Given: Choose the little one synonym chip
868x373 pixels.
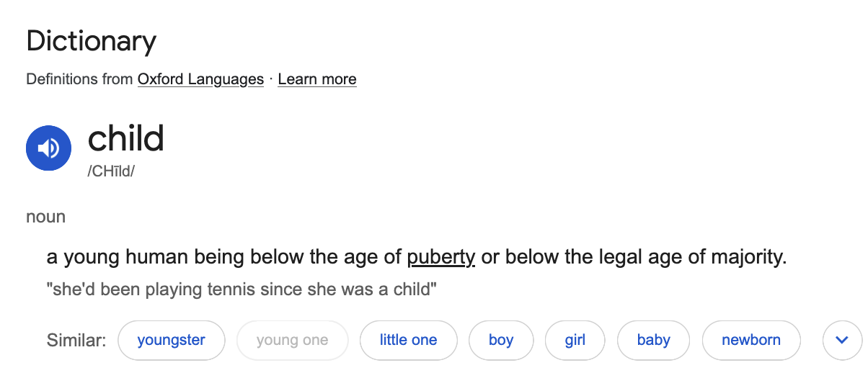Looking at the screenshot, I should 408,340.
